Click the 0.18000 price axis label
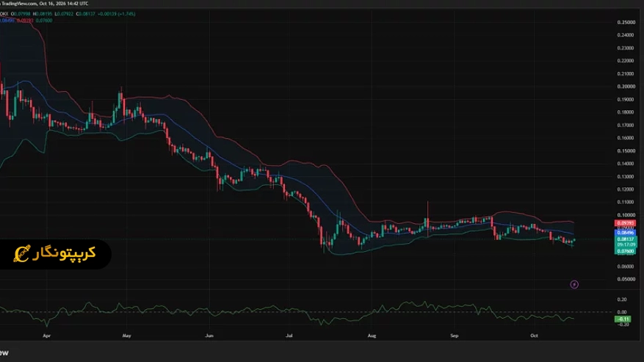644x362 pixels. pos(626,112)
